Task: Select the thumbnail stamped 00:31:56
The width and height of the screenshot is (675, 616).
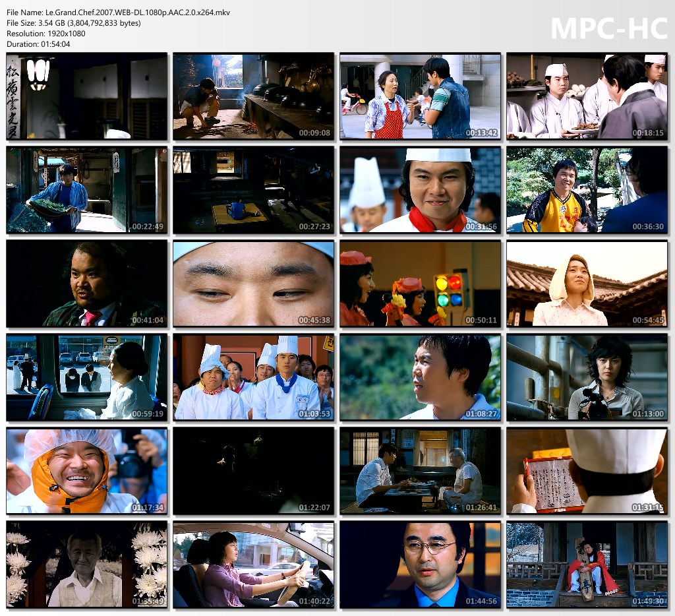Action: pyautogui.click(x=420, y=190)
